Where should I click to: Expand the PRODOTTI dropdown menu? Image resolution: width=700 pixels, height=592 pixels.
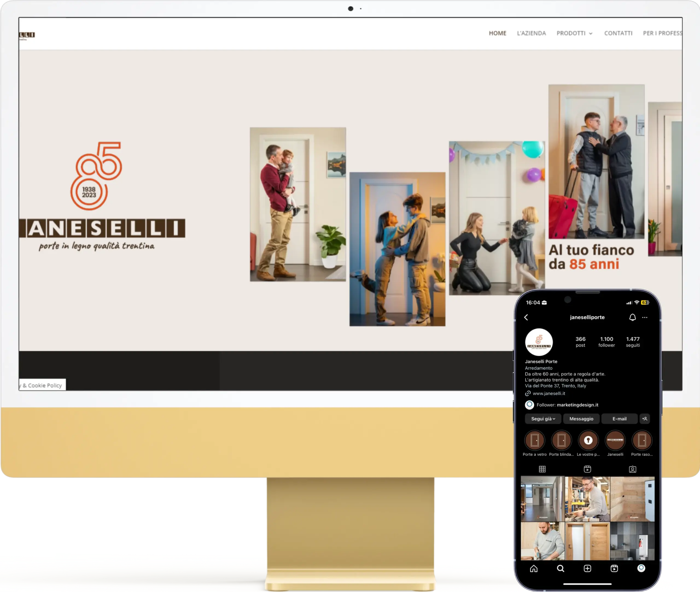[x=574, y=33]
